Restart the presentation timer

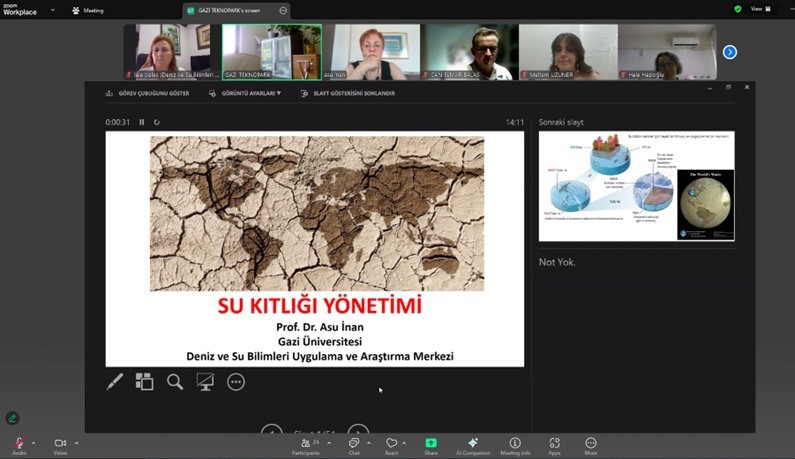tap(157, 122)
